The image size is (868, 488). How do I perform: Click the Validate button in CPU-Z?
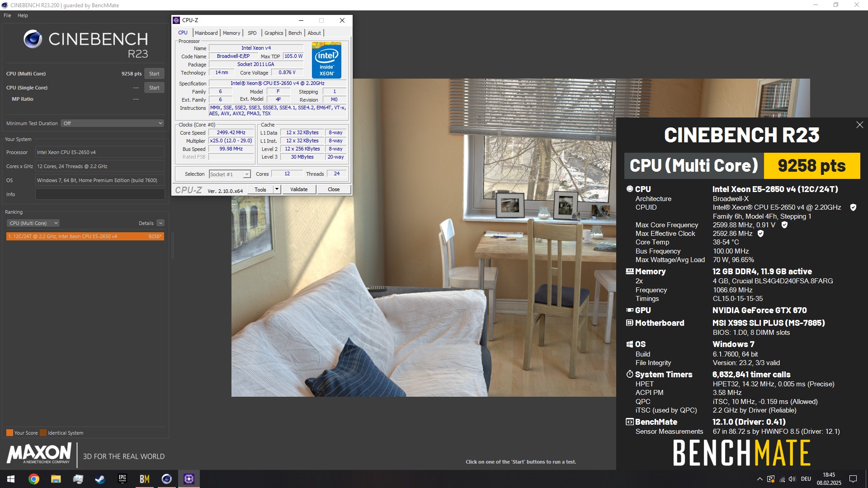(x=299, y=189)
